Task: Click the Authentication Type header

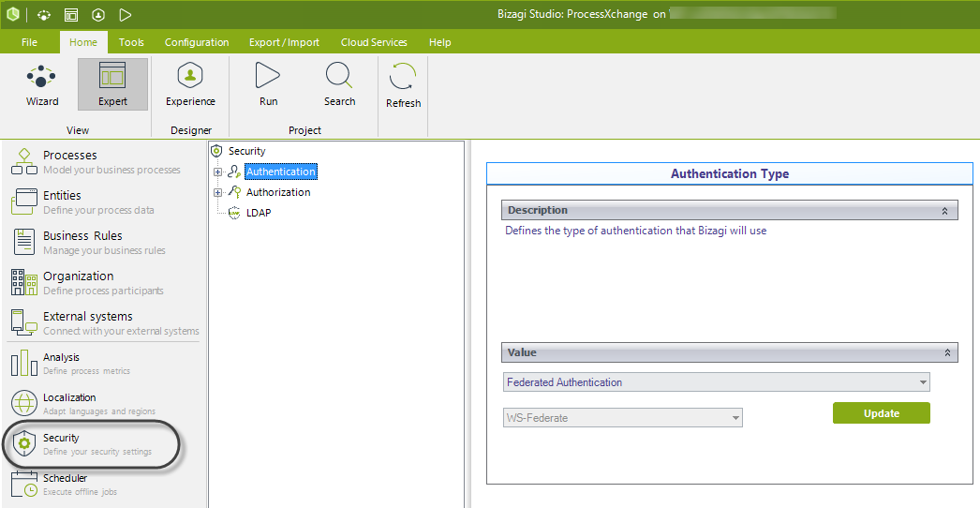Action: click(729, 174)
